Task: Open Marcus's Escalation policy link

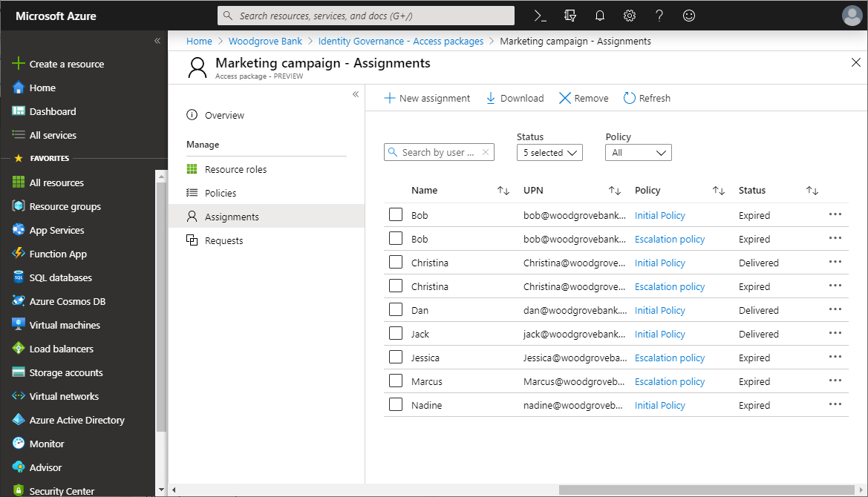Action: click(x=669, y=381)
